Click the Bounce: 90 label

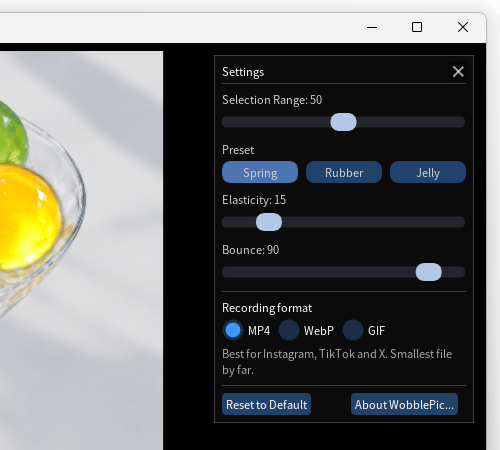(x=251, y=250)
